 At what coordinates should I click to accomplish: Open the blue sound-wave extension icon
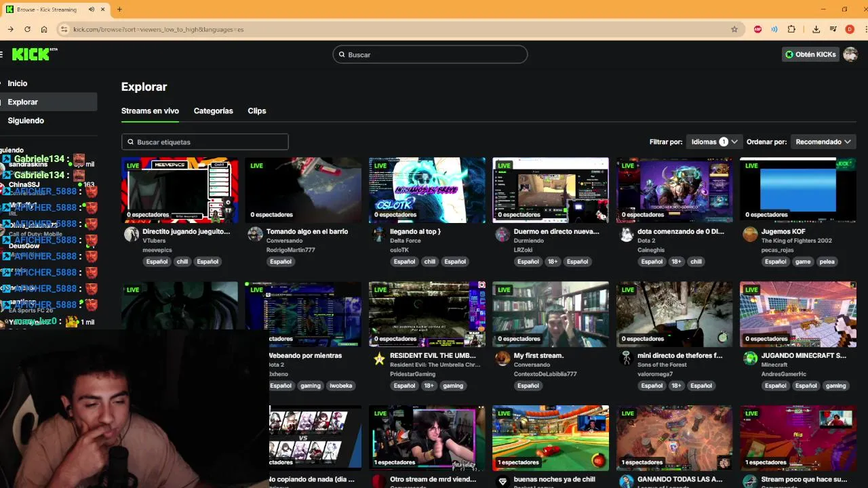click(774, 29)
